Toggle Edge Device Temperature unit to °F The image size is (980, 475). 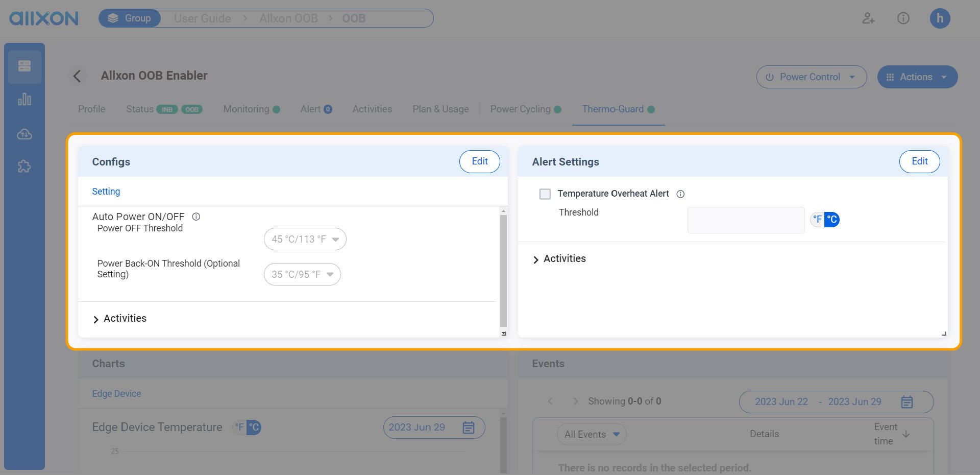click(x=239, y=427)
